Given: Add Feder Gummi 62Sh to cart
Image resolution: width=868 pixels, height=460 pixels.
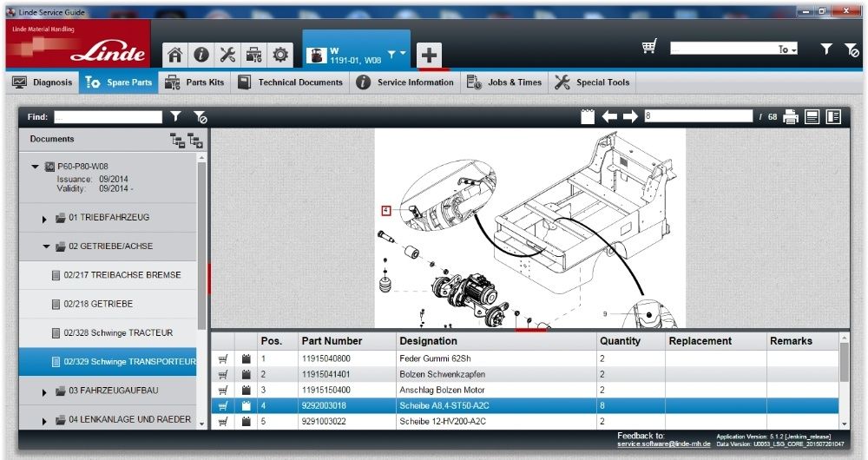Looking at the screenshot, I should click(223, 358).
